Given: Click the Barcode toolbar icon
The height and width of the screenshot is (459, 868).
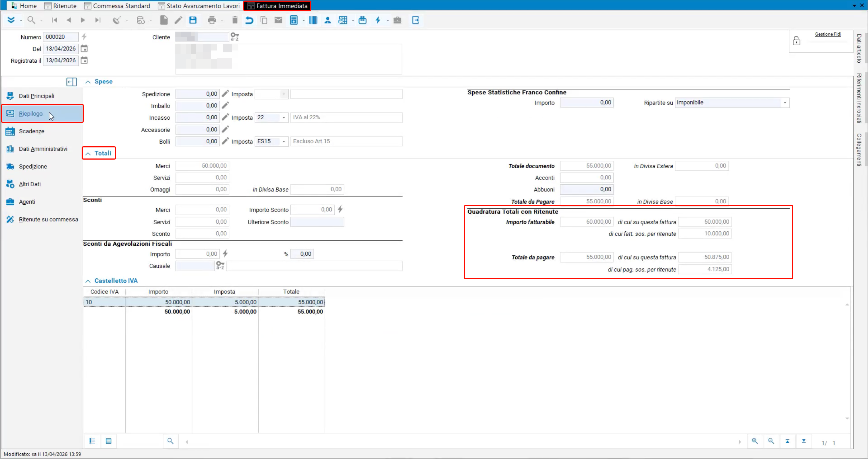Looking at the screenshot, I should click(x=313, y=20).
